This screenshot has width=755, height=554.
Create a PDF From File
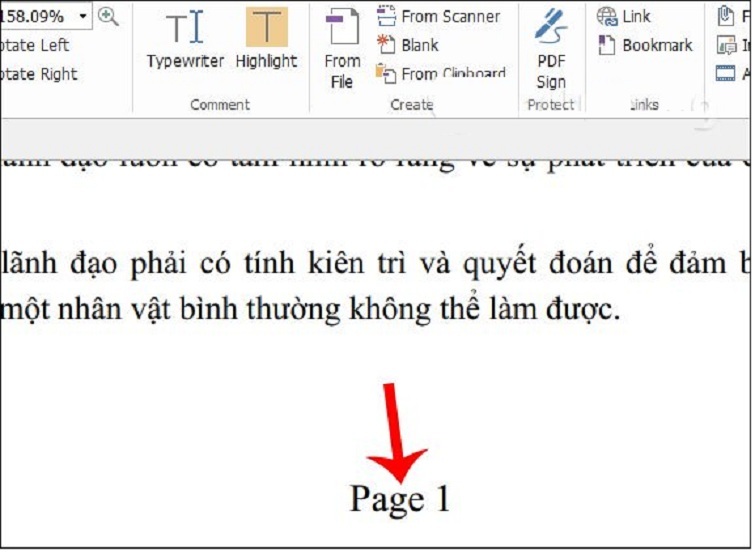click(342, 50)
